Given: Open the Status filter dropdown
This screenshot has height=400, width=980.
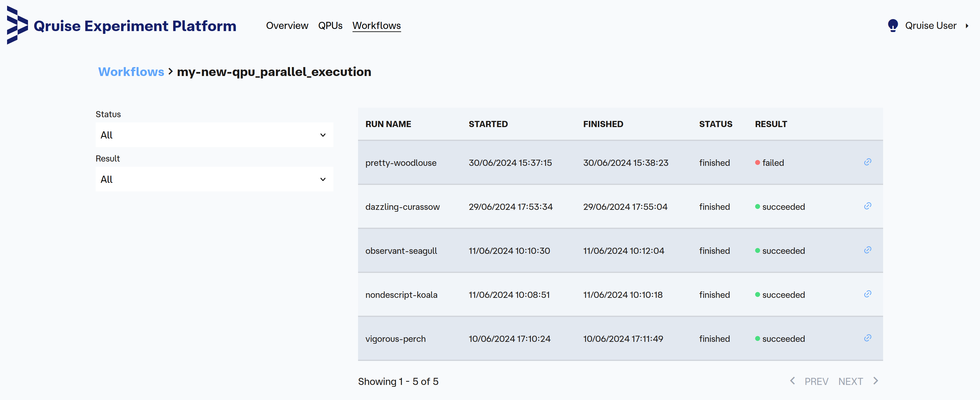Looking at the screenshot, I should coord(214,135).
